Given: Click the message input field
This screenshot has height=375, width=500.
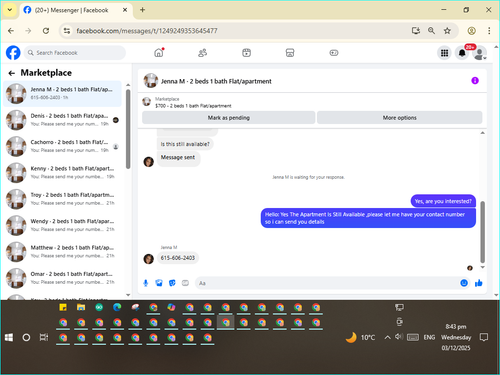Looking at the screenshot, I should click(x=327, y=283).
